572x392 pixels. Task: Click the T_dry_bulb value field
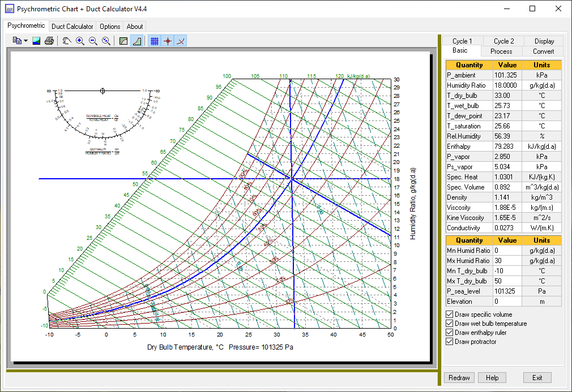pyautogui.click(x=507, y=96)
